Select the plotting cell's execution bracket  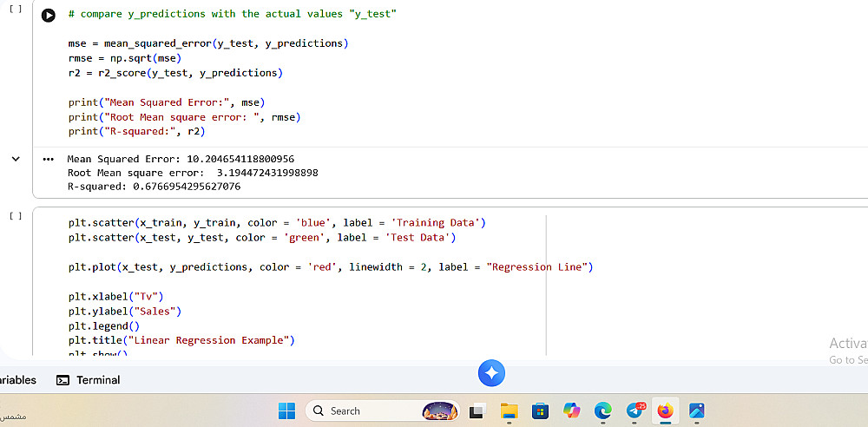[x=16, y=216]
